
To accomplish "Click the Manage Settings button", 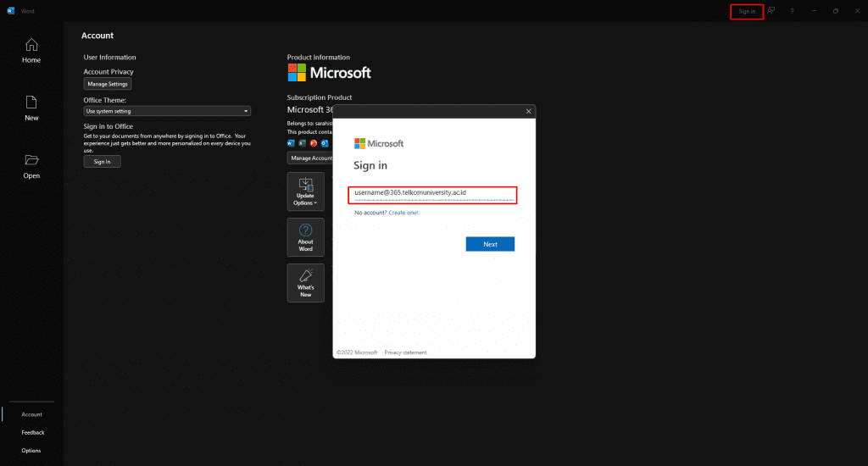I will [x=108, y=84].
